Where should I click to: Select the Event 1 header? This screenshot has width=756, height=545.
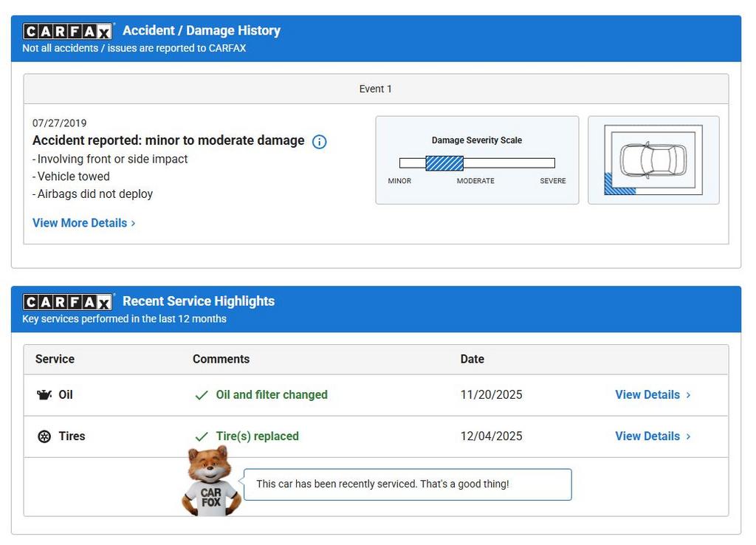click(x=376, y=89)
